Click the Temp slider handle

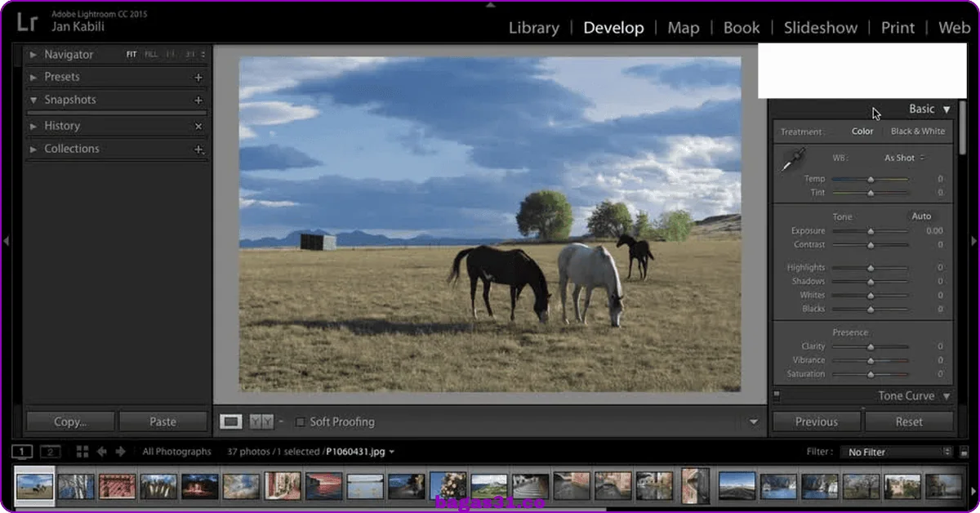click(871, 179)
